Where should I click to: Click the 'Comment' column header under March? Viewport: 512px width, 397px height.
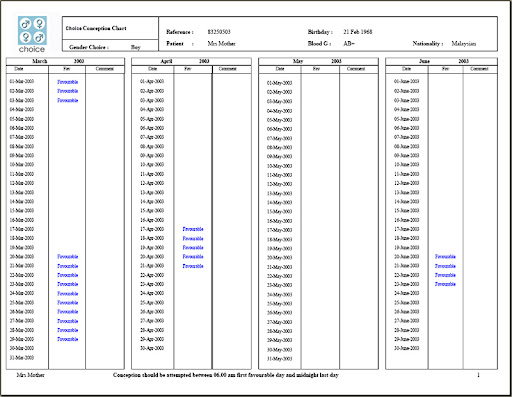105,69
